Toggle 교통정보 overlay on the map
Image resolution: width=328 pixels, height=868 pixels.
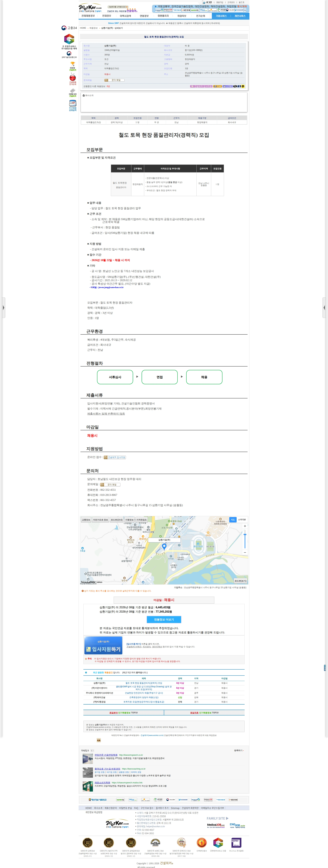[86, 520]
